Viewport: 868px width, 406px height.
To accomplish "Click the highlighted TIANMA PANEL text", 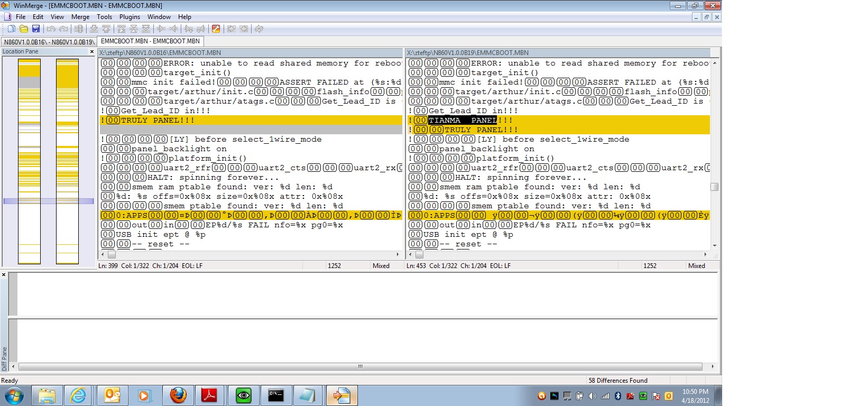I will tap(462, 121).
